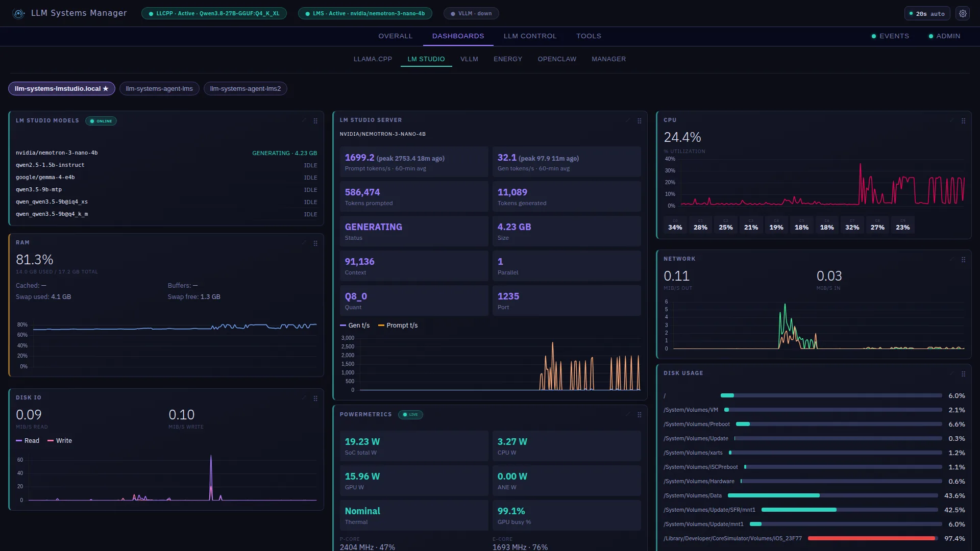Click the RAM panel drag handle icon
This screenshot has width=980, height=551.
click(x=315, y=243)
